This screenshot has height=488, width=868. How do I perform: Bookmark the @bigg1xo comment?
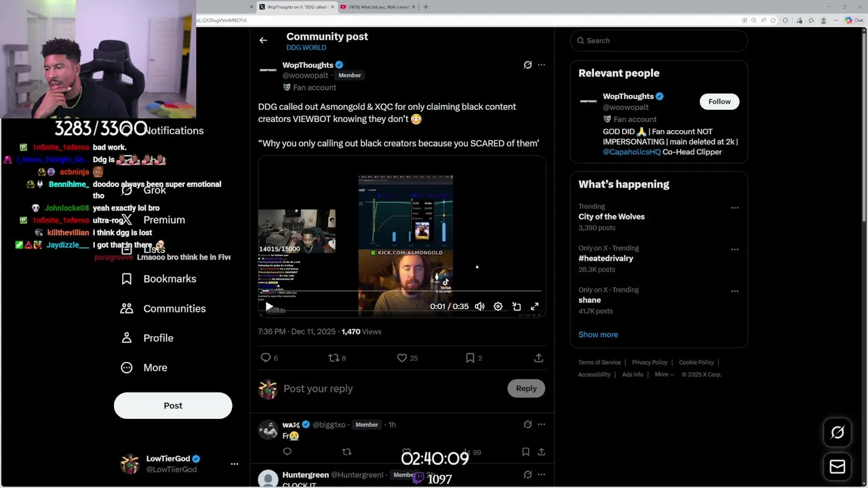[526, 451]
